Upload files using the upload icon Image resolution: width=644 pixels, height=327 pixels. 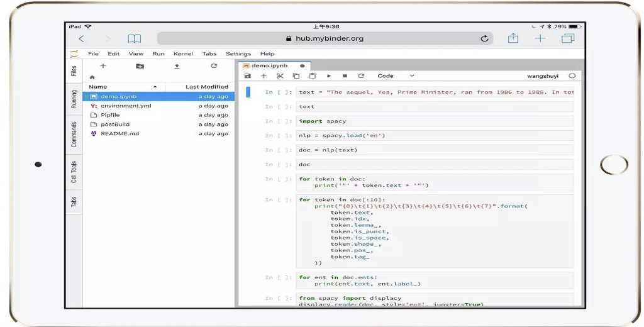click(x=177, y=66)
